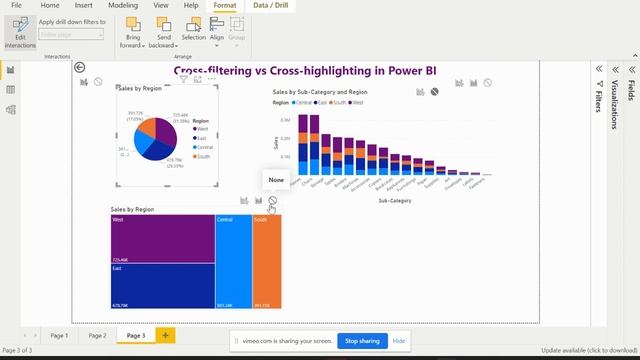
Task: Toggle Edit interactions in the ribbon
Action: (x=20, y=33)
